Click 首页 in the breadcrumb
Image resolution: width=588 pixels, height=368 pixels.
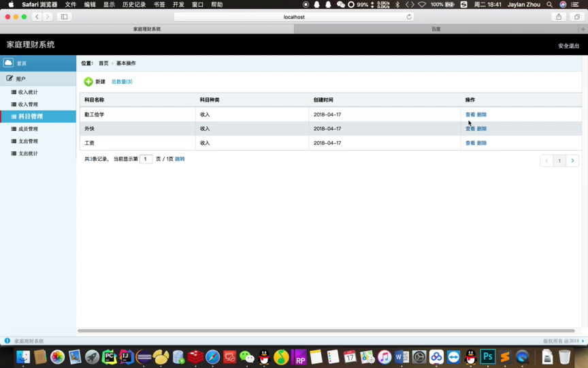click(103, 63)
